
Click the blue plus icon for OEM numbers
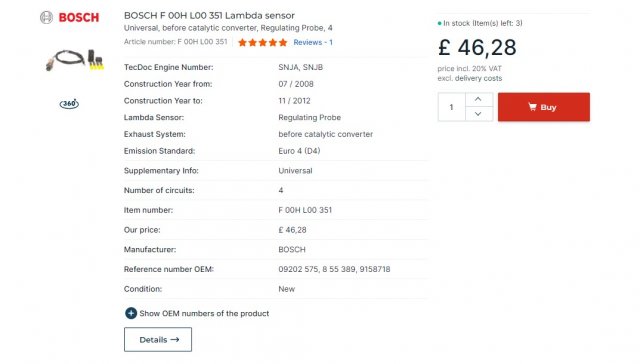pyautogui.click(x=131, y=313)
